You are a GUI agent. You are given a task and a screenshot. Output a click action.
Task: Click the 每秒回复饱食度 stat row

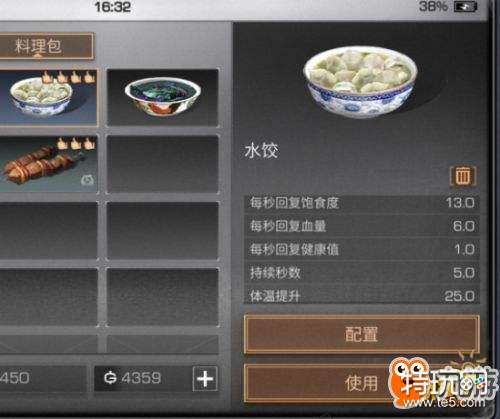point(362,203)
